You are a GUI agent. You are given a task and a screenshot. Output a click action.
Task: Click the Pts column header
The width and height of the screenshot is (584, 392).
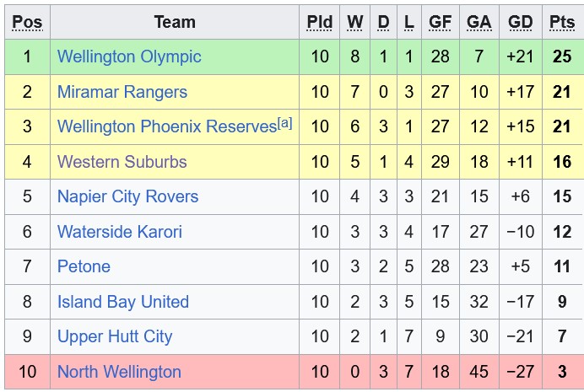pyautogui.click(x=562, y=22)
